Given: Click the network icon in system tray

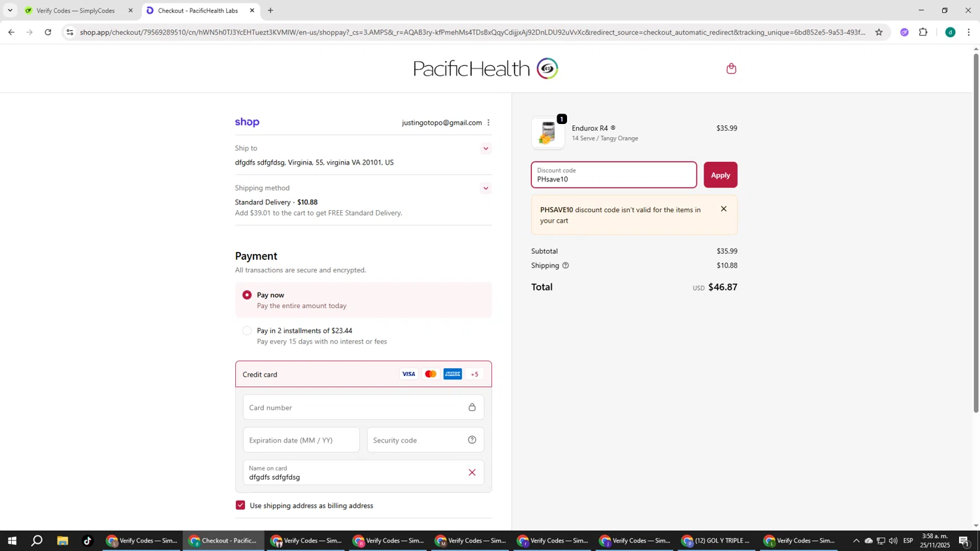Looking at the screenshot, I should [x=881, y=541].
